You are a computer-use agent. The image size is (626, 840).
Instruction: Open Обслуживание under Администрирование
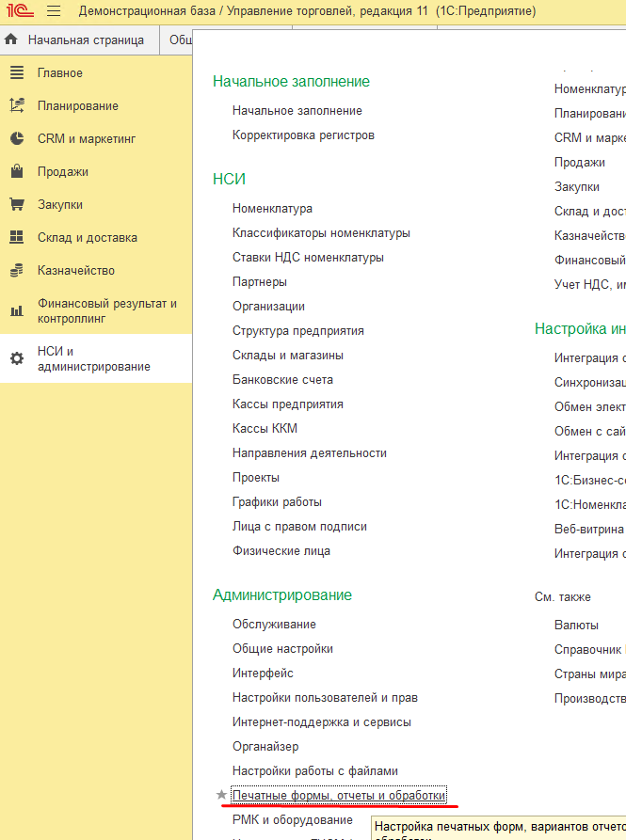coord(274,625)
